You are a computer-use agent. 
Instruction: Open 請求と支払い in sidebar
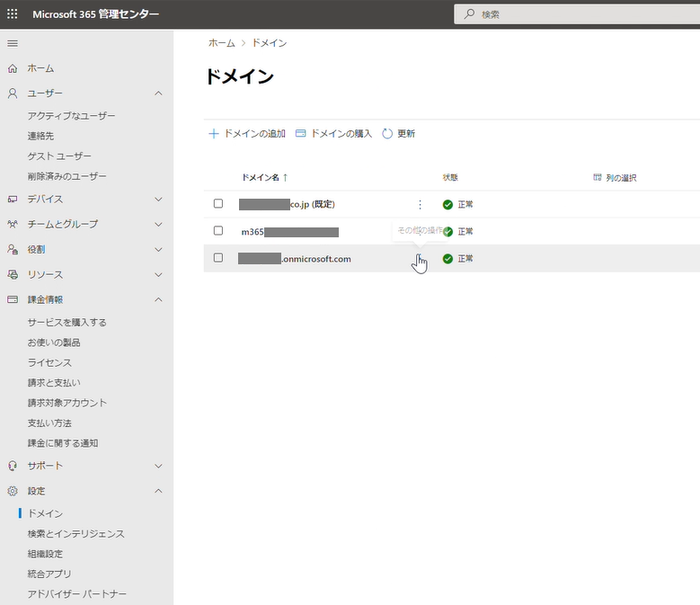click(54, 383)
